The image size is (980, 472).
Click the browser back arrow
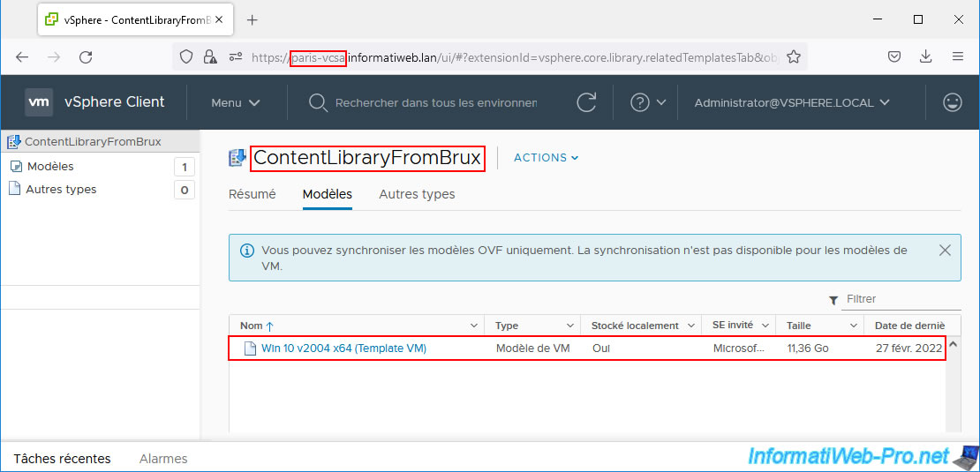pos(22,57)
